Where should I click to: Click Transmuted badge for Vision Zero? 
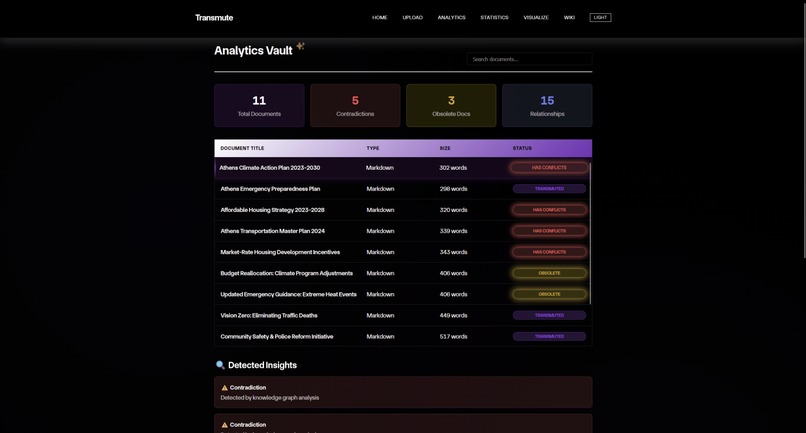(x=549, y=315)
